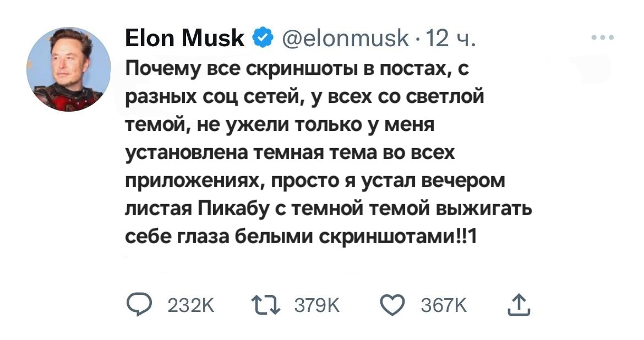Open the tweet via the 12 ч. timestamp
644x340 pixels.
point(455,39)
